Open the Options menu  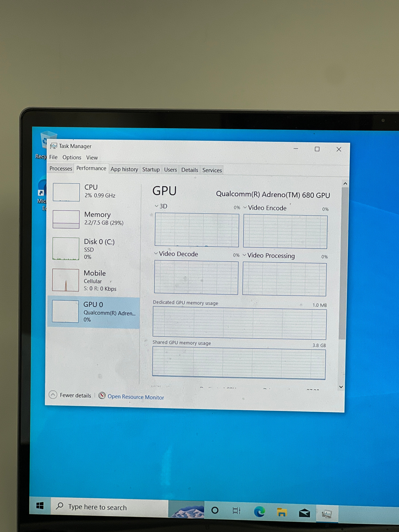72,157
